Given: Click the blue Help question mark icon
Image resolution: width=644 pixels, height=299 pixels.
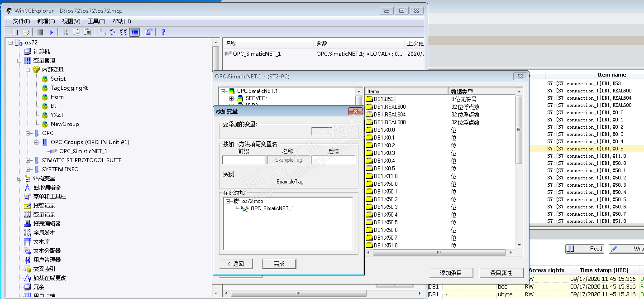Looking at the screenshot, I should click(x=163, y=32).
